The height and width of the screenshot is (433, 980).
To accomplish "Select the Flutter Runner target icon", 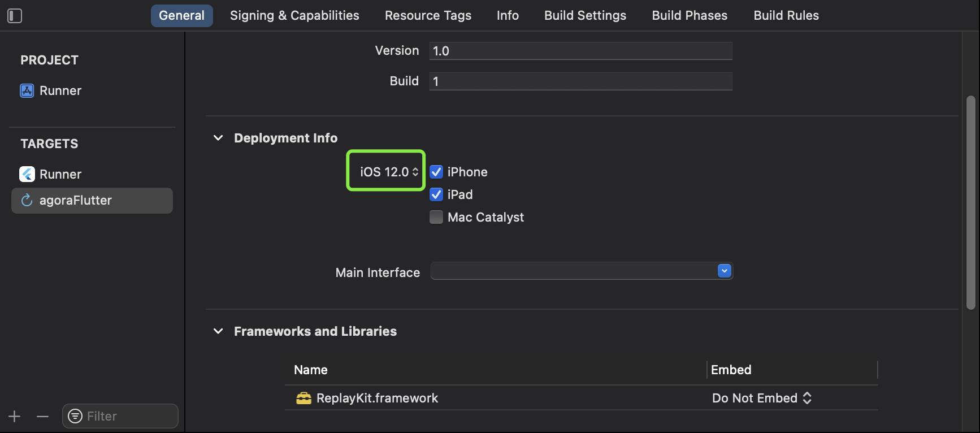I will point(27,174).
